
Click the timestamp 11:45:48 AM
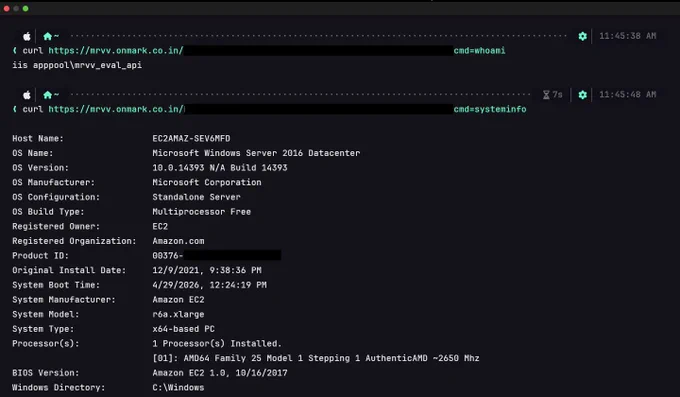(628, 95)
